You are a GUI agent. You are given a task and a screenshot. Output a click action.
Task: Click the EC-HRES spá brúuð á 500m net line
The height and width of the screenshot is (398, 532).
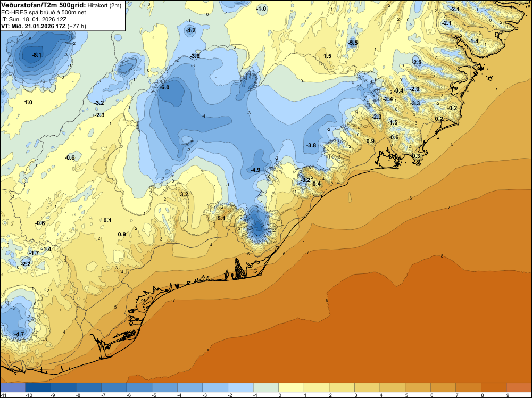pos(44,13)
